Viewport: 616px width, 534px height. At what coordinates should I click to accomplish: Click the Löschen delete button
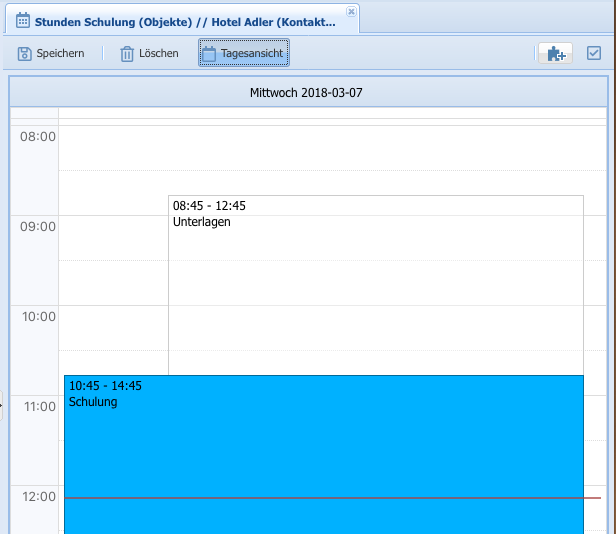pyautogui.click(x=149, y=54)
